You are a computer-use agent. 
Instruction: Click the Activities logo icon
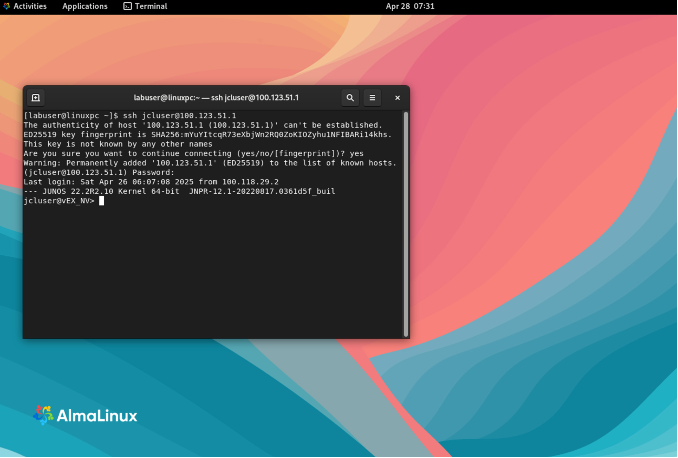pos(6,6)
